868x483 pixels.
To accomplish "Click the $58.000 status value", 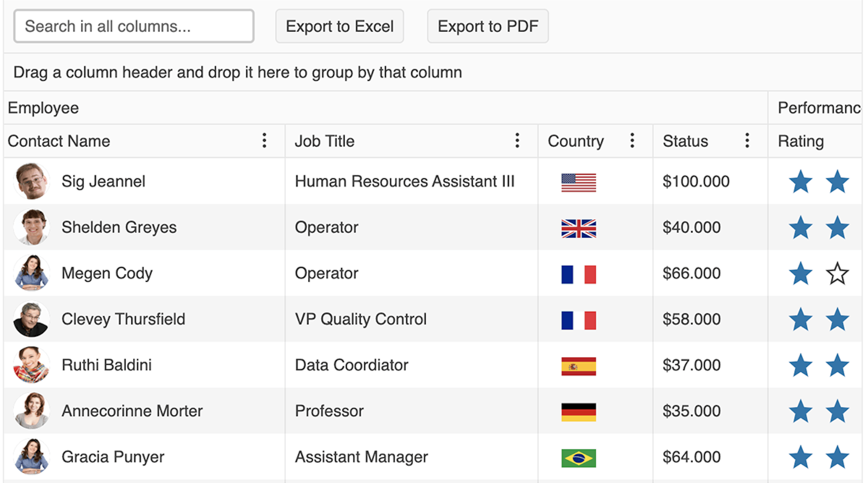I will pos(691,319).
